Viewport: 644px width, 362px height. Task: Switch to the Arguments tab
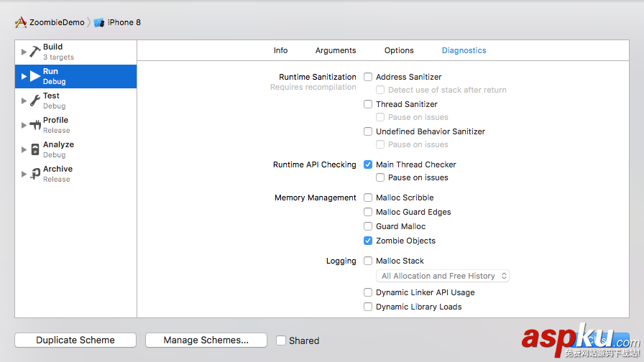pos(336,50)
